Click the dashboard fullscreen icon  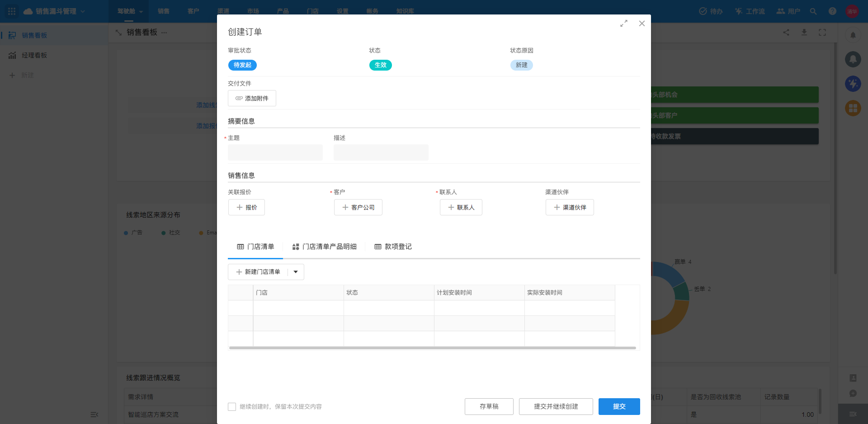point(822,33)
